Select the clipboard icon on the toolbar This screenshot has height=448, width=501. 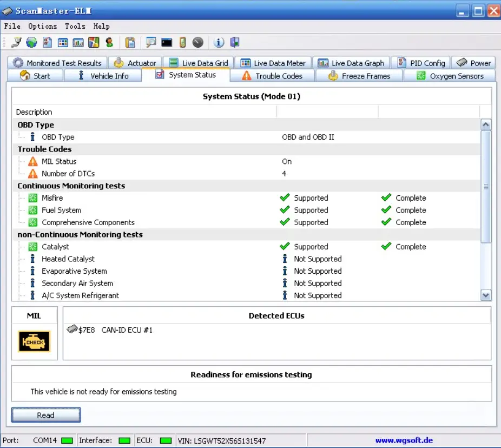point(131,42)
